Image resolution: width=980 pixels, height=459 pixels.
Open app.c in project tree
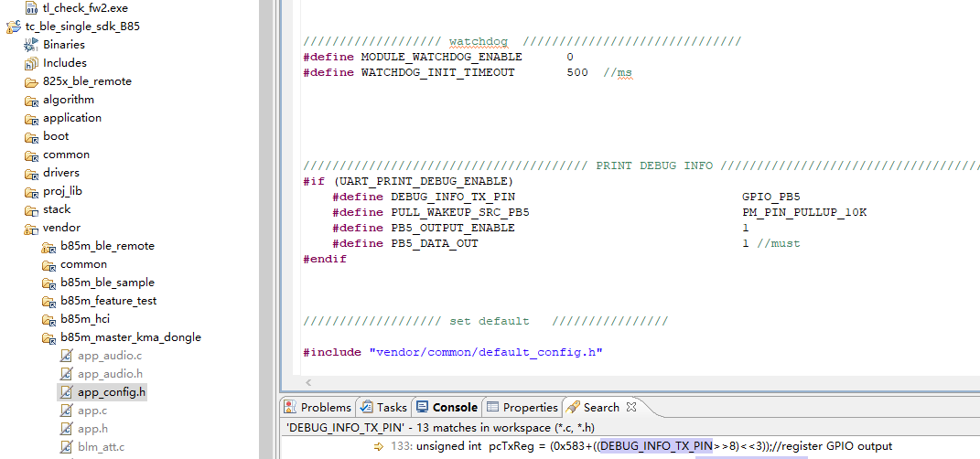point(92,411)
